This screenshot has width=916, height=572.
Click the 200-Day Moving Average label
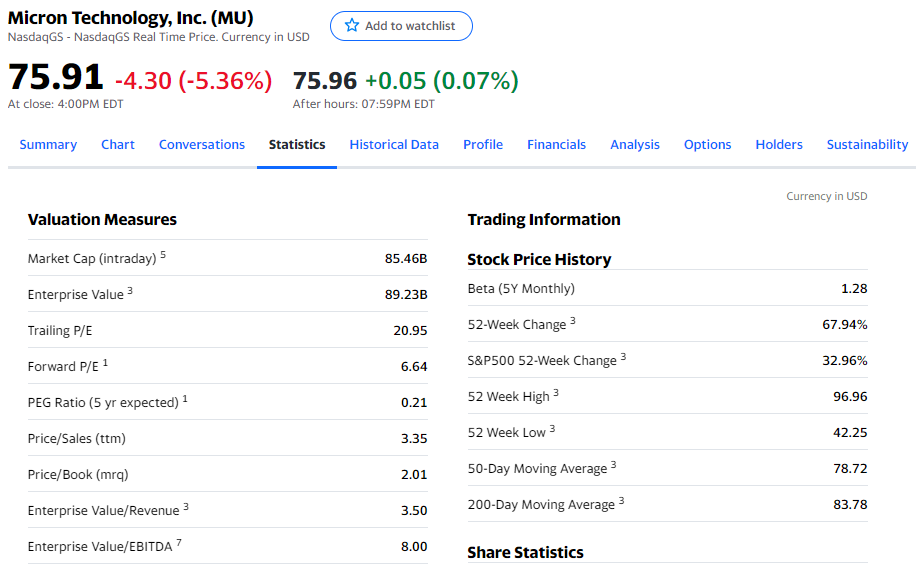[542, 505]
